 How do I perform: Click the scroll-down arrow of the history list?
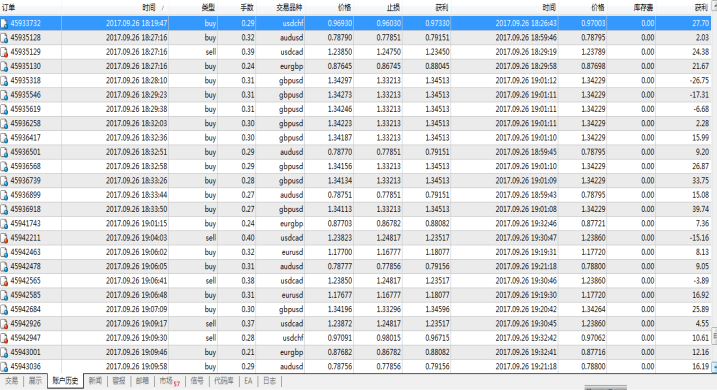tap(714, 366)
